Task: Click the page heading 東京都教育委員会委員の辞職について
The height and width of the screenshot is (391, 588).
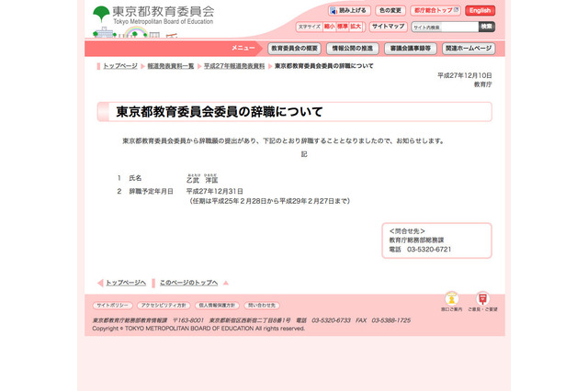Action: click(220, 112)
